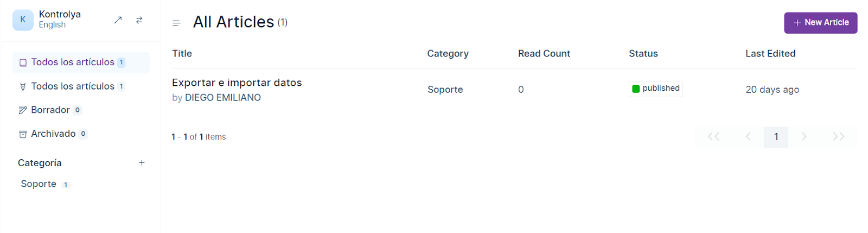Click the Read Count column header
Viewport: 868px width, 233px height.
tap(544, 54)
